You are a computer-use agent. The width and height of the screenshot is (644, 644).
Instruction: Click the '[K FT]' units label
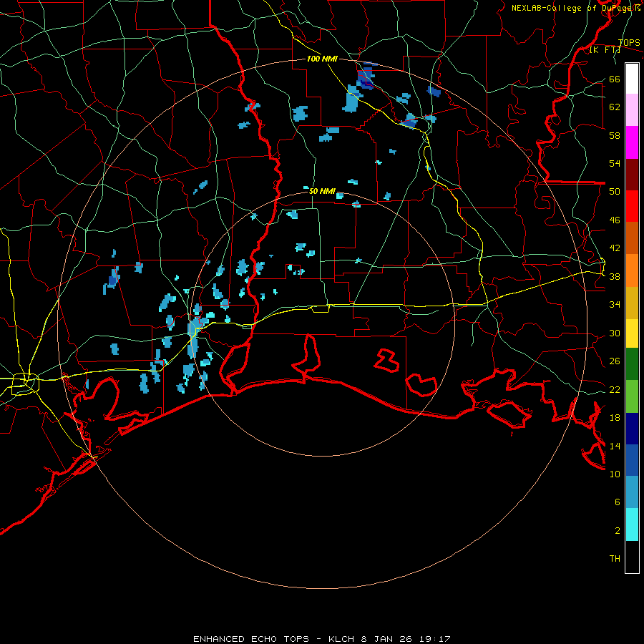tap(605, 50)
